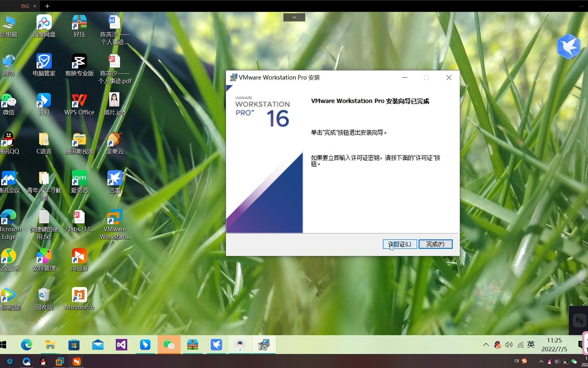The image size is (588, 368).
Task: Open the VMware Workstation desktop shortcut
Action: (115, 225)
